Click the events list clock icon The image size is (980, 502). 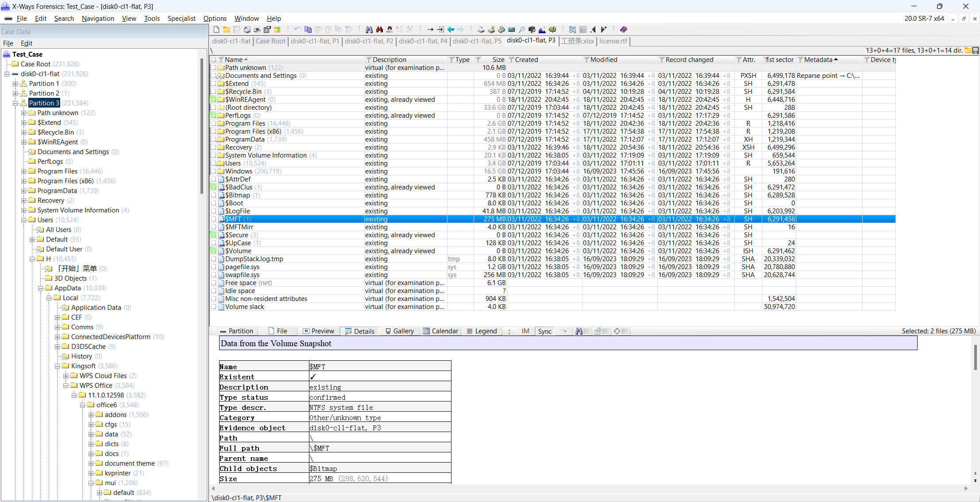coord(602,331)
